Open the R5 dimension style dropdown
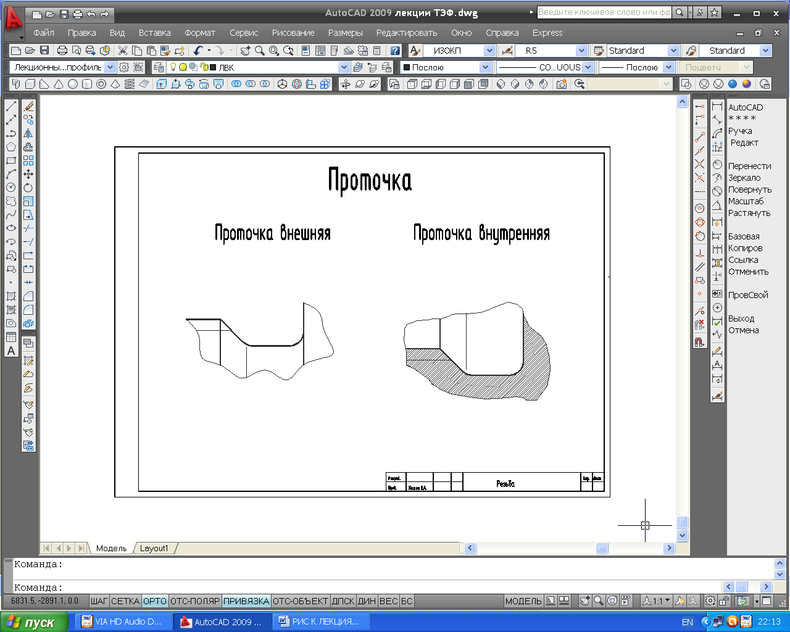This screenshot has width=790, height=632. (x=582, y=50)
